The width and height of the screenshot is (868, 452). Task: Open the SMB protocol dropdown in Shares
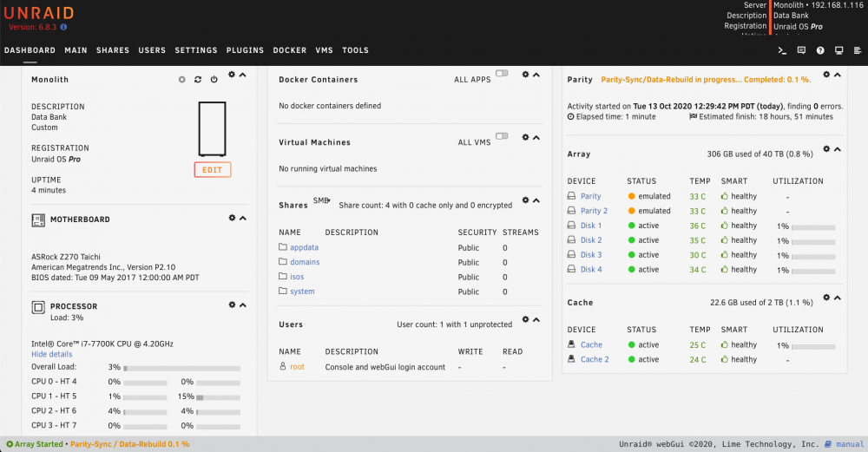click(x=322, y=200)
